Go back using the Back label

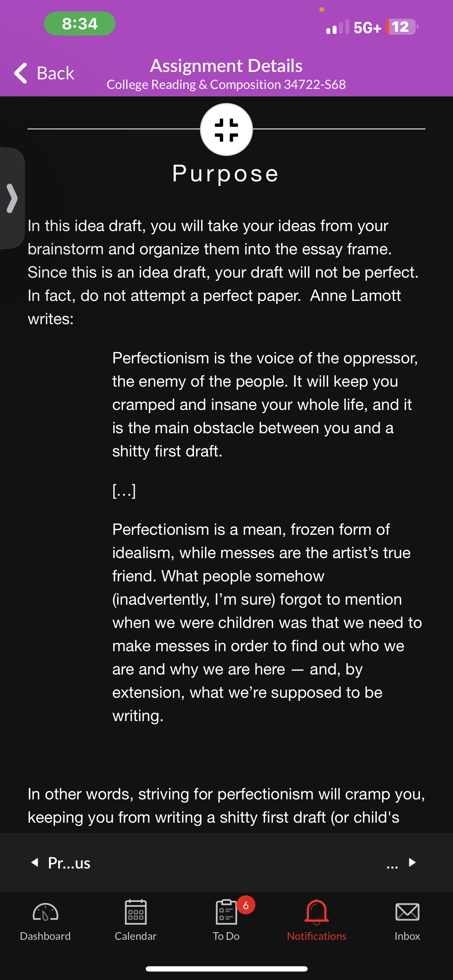tap(55, 73)
